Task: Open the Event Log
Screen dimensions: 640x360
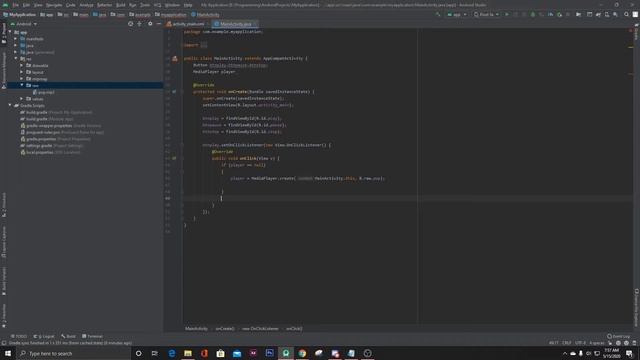Action: [618, 336]
